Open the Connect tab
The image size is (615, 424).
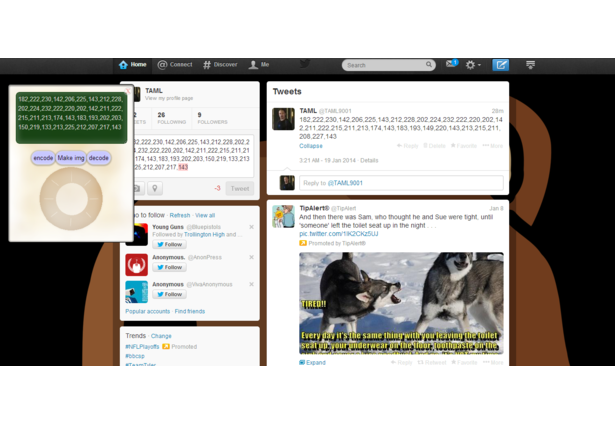click(x=175, y=65)
